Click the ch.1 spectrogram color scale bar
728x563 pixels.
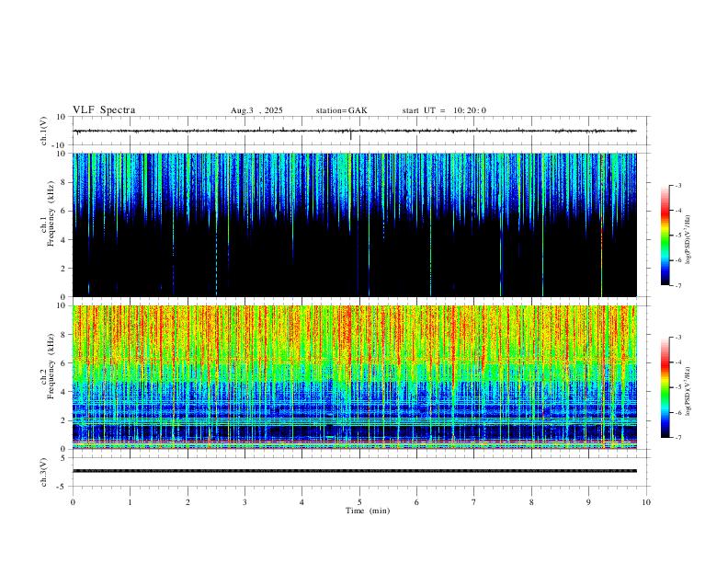[x=665, y=236]
